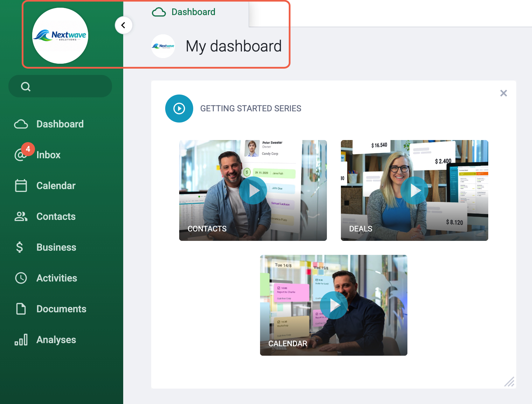Open Activities via the clock icon
532x404 pixels.
(21, 278)
